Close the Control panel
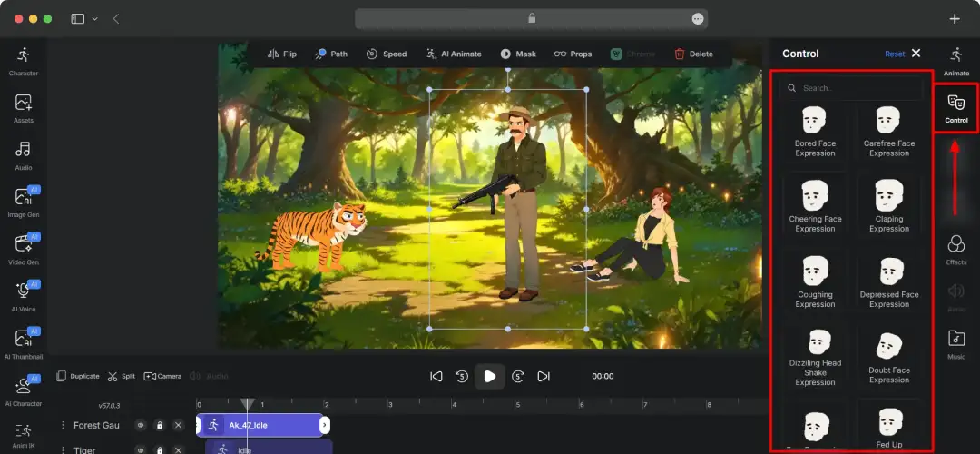 point(916,54)
